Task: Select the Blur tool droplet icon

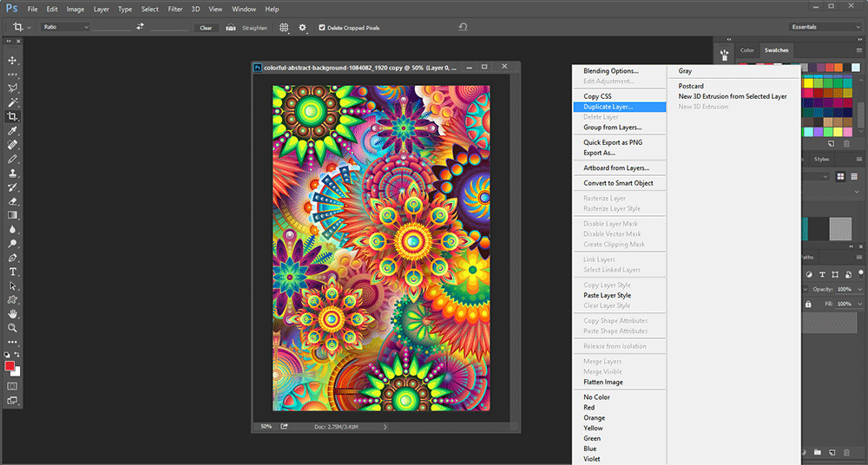Action: point(12,229)
